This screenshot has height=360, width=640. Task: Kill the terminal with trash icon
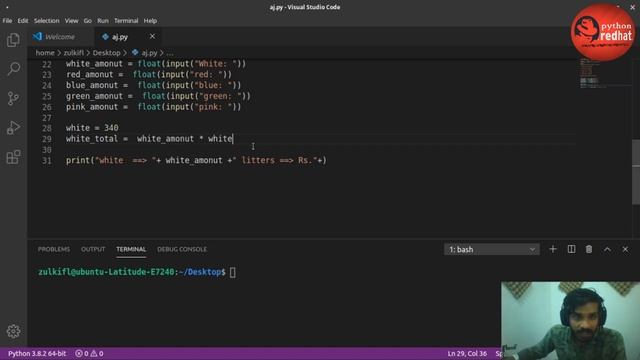(x=589, y=249)
